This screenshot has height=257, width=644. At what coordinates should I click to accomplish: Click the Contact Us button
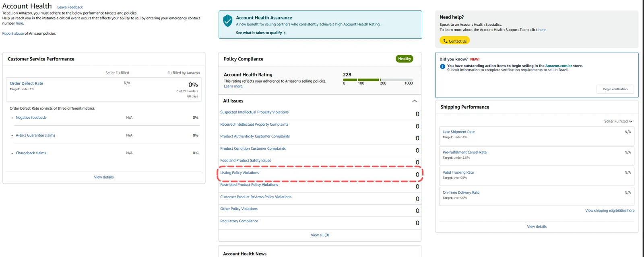[454, 41]
